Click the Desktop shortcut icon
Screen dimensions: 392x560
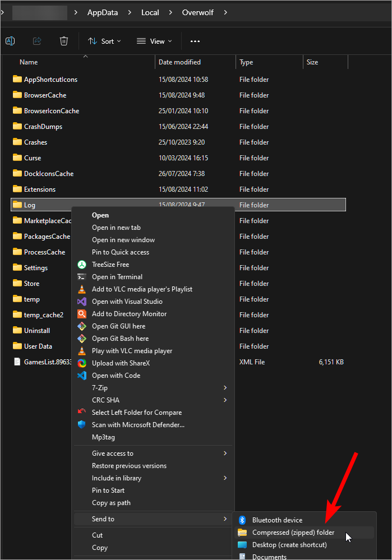pyautogui.click(x=242, y=545)
